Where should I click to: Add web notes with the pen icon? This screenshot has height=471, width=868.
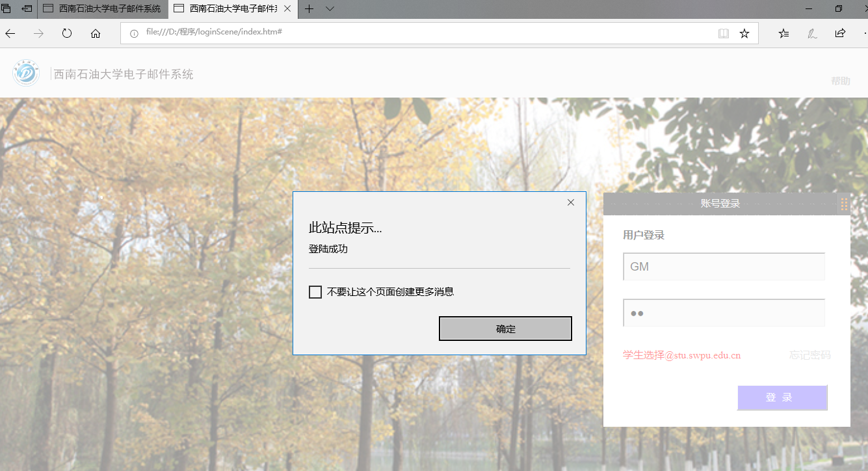tap(812, 33)
